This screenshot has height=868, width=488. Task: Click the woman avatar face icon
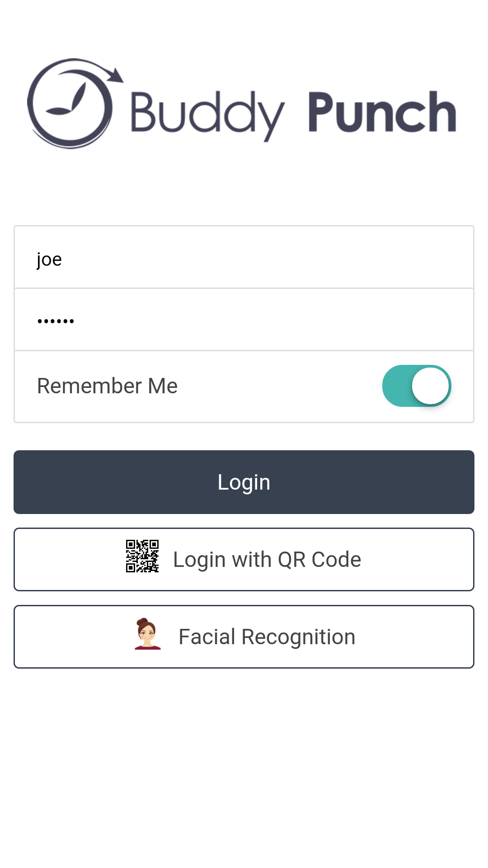tap(147, 634)
